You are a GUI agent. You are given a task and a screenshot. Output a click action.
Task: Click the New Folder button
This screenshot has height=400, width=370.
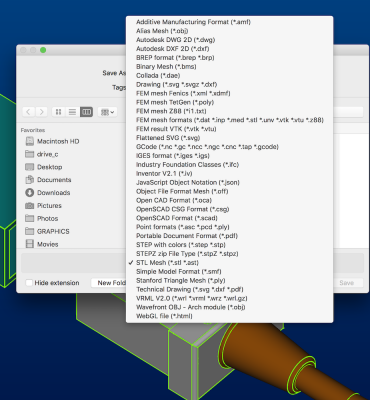point(109,283)
